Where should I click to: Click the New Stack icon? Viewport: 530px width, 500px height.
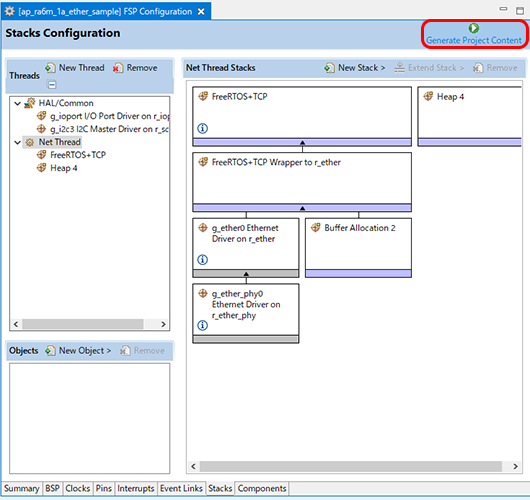tap(329, 68)
